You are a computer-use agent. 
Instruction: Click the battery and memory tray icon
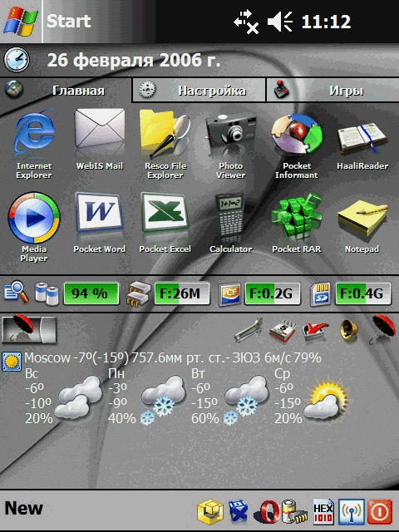pos(294,512)
